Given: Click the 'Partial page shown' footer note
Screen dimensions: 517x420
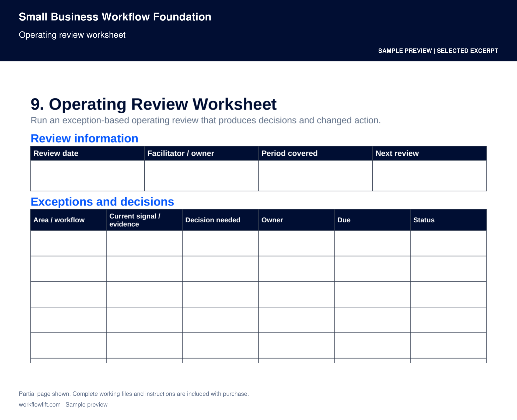Looking at the screenshot, I should point(134,394).
